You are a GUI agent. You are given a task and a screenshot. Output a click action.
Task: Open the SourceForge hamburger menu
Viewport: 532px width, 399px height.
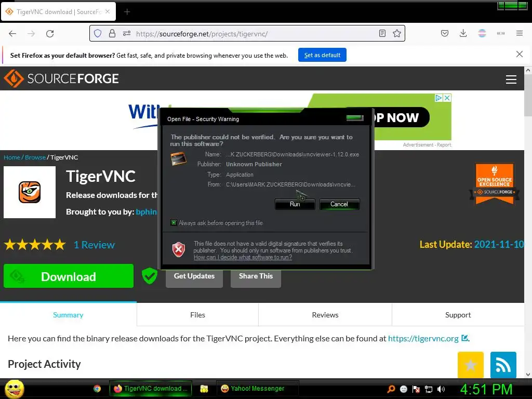pyautogui.click(x=511, y=79)
